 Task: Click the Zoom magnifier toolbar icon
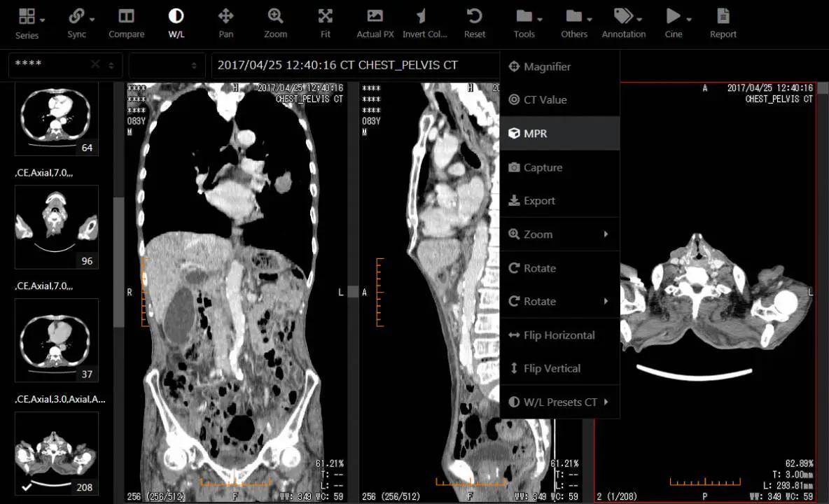pos(275,22)
